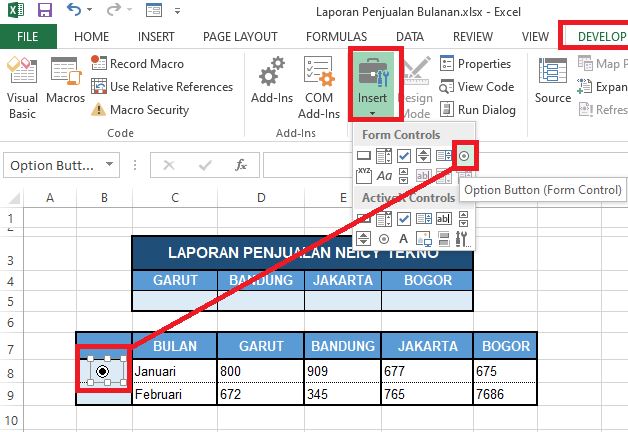Click the Name Box showing Option Butt...

coord(52,165)
